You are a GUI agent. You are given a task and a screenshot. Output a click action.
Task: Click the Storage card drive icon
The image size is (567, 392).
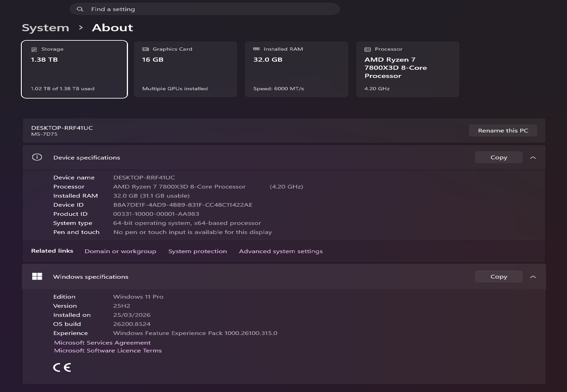pos(34,49)
